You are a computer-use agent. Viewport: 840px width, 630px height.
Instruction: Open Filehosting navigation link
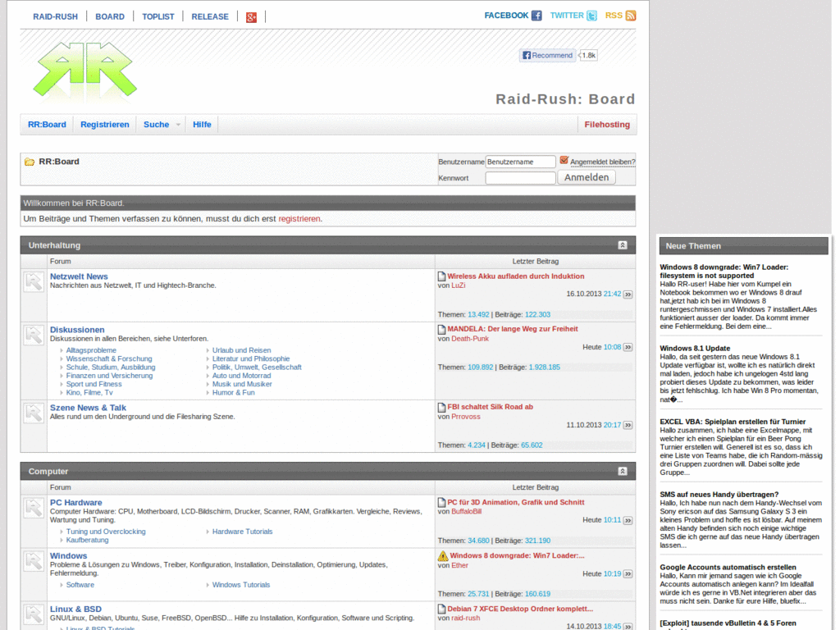tap(607, 125)
